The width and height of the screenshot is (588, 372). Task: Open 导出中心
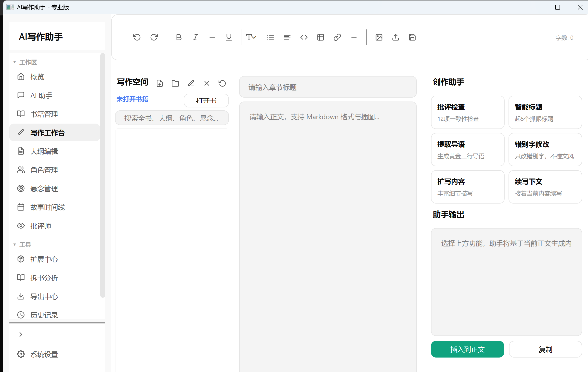pyautogui.click(x=54, y=296)
